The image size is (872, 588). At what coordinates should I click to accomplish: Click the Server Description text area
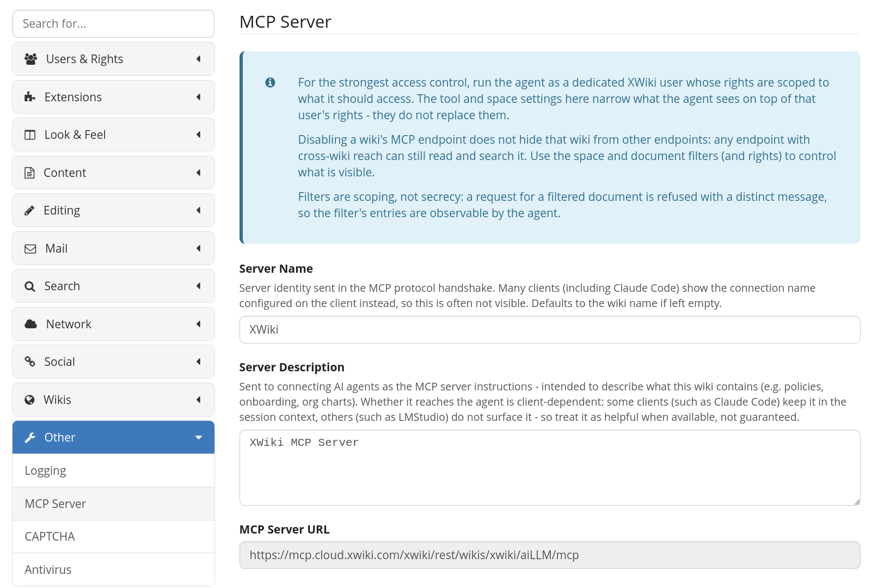click(x=550, y=468)
